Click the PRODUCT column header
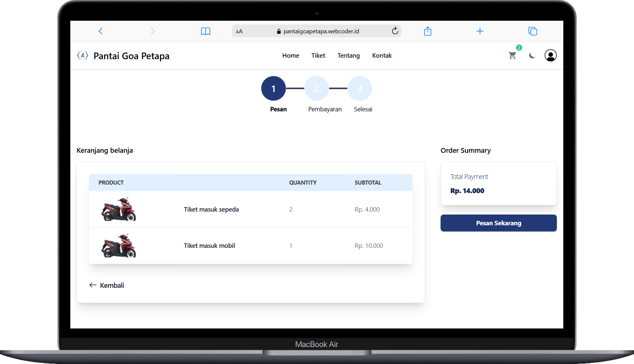 pyautogui.click(x=111, y=183)
